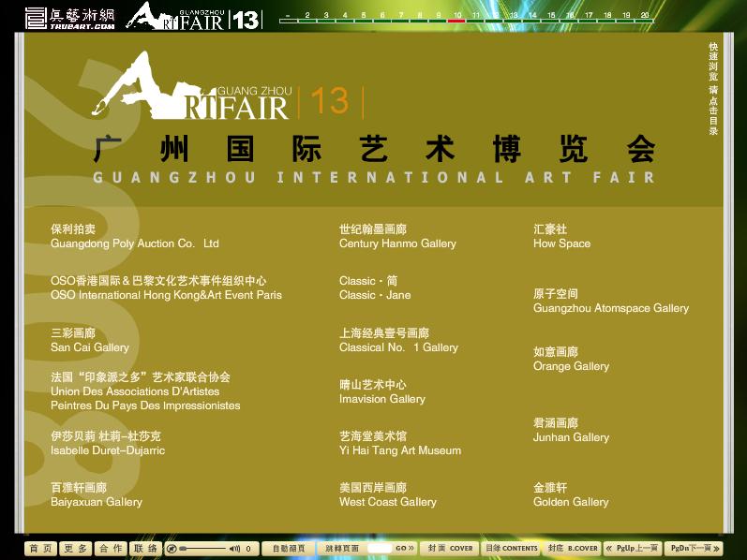This screenshot has width=747, height=560.
Task: Open Classical No. 1 Gallery entry
Action: click(x=398, y=340)
